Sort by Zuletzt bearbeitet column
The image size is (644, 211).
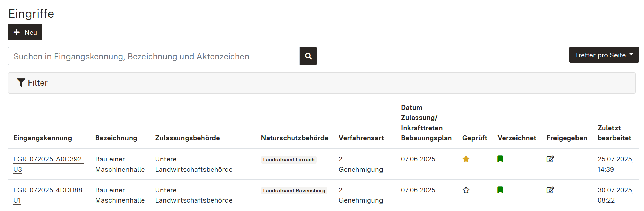614,133
